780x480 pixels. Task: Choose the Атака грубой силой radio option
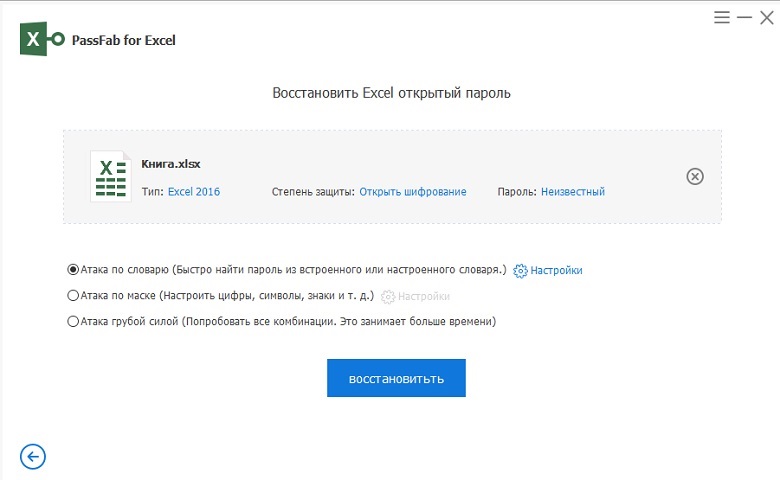73,322
